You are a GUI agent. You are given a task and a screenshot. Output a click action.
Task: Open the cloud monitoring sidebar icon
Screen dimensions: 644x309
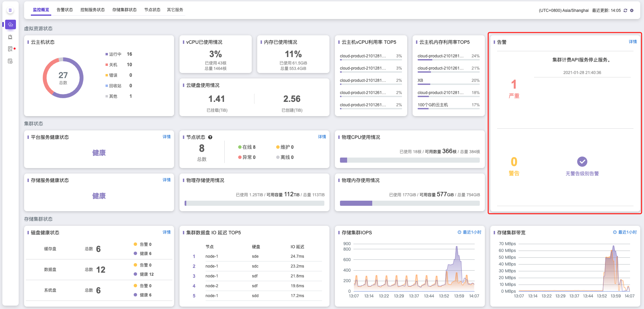tap(11, 24)
